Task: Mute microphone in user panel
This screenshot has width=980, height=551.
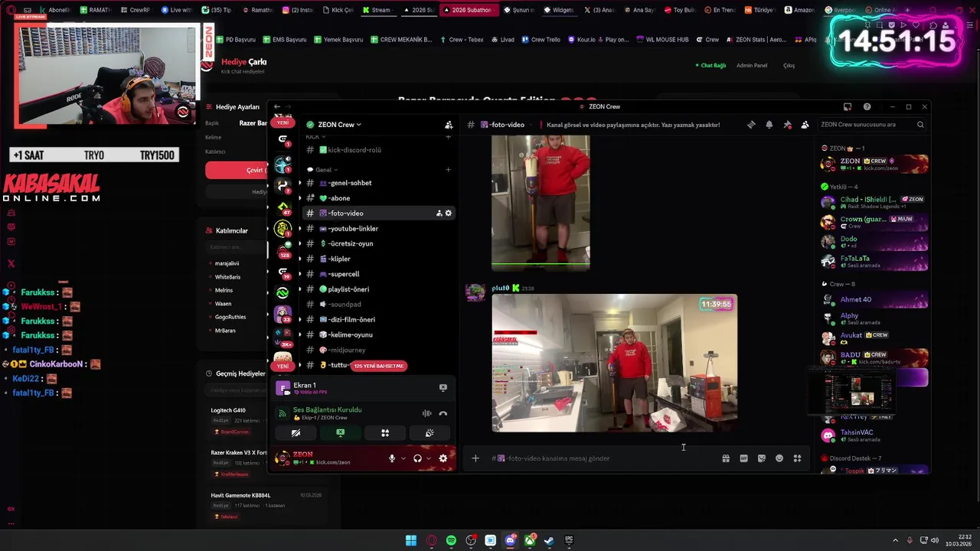Action: (x=392, y=458)
